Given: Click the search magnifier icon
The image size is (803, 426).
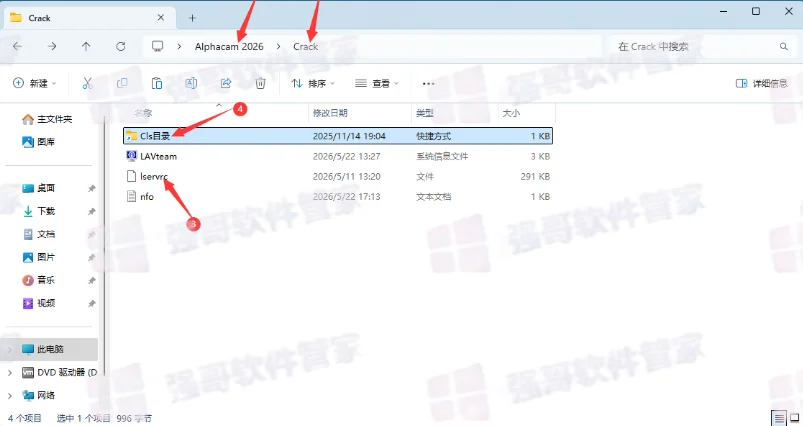Looking at the screenshot, I should pos(784,47).
